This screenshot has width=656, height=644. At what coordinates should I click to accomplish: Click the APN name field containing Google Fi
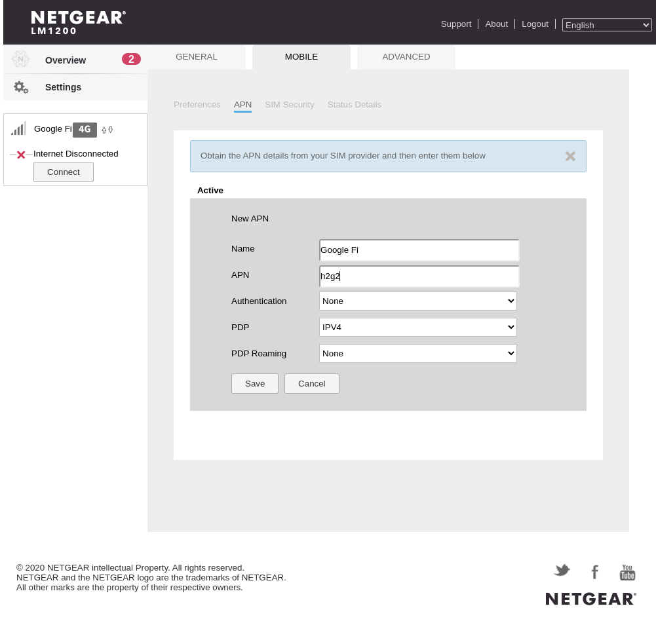419,250
